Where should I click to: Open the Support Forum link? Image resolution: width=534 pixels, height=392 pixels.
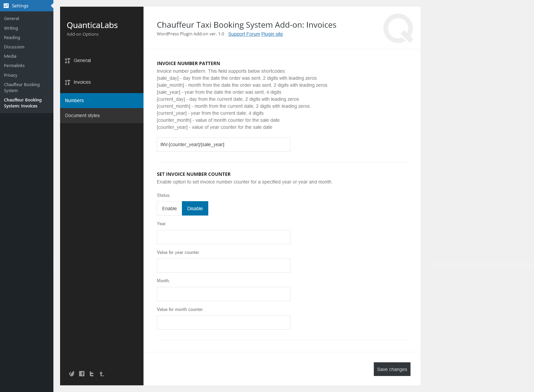244,34
